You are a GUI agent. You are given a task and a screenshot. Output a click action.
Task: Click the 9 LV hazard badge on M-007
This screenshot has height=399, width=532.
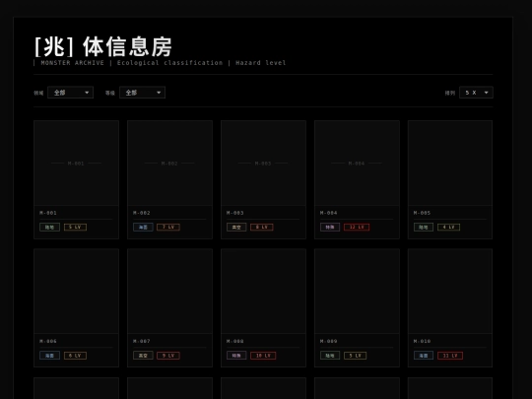point(168,356)
